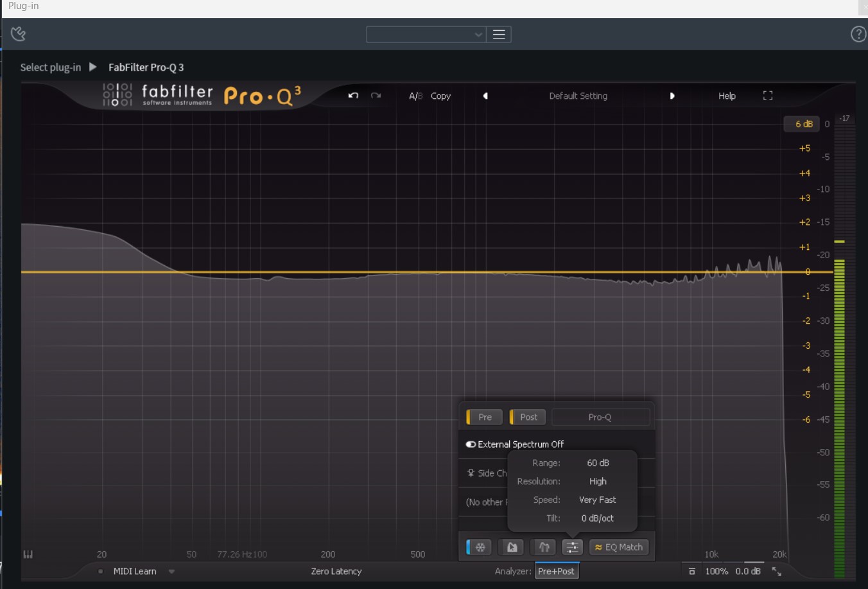
Task: Click the analyzer settings sliders icon
Action: (x=572, y=547)
